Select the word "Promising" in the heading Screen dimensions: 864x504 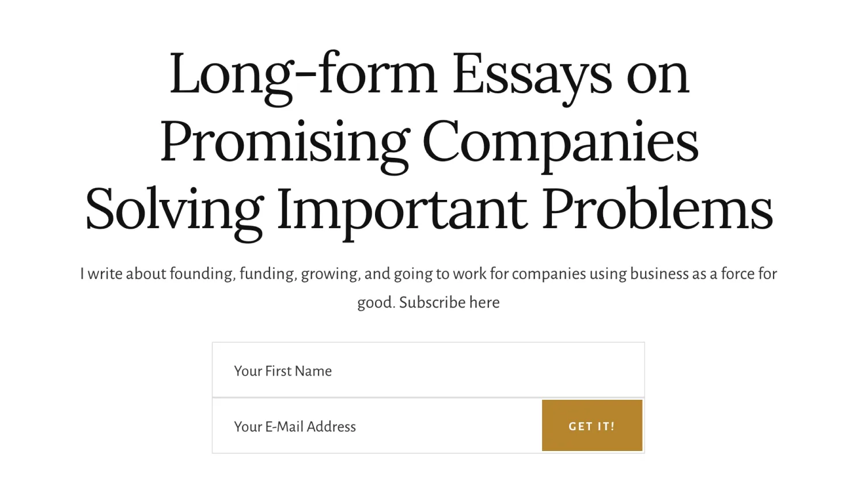[285, 141]
